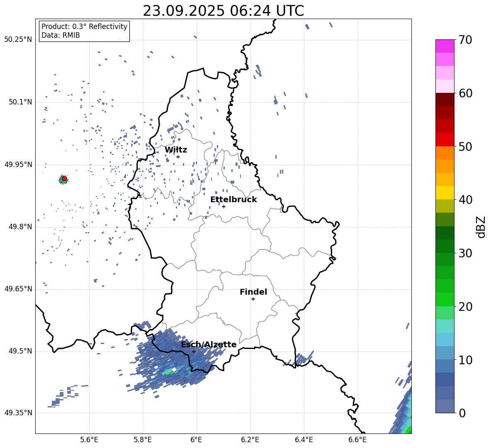Click the red radar site marker

(64, 179)
